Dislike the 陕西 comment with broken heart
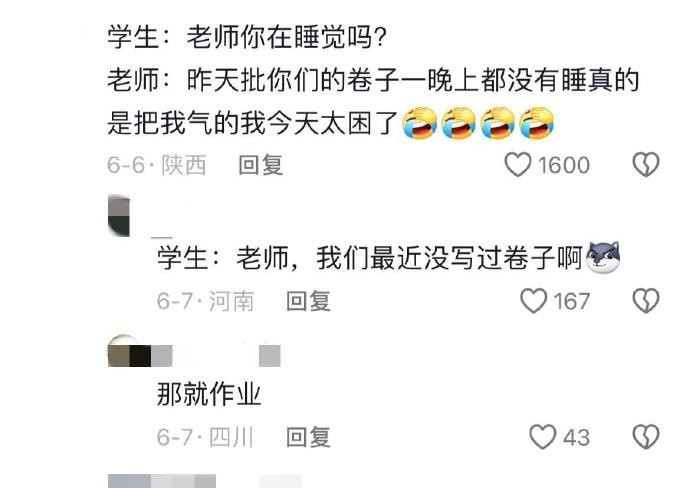Viewport: 690px width, 488px height. point(646,165)
